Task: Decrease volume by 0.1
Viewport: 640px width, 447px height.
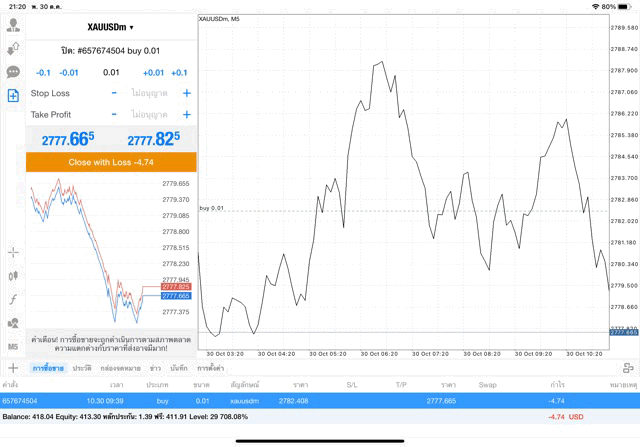Action: coord(43,72)
